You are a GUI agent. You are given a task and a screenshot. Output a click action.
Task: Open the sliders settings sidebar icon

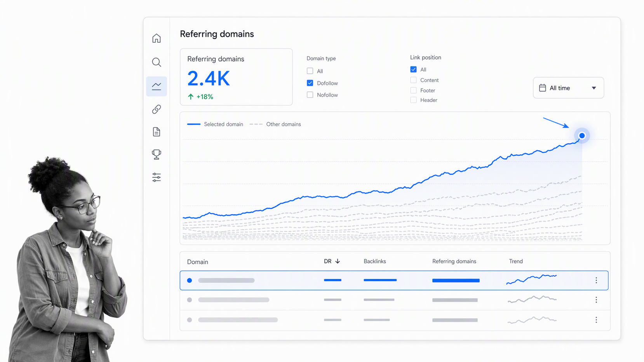pyautogui.click(x=157, y=177)
